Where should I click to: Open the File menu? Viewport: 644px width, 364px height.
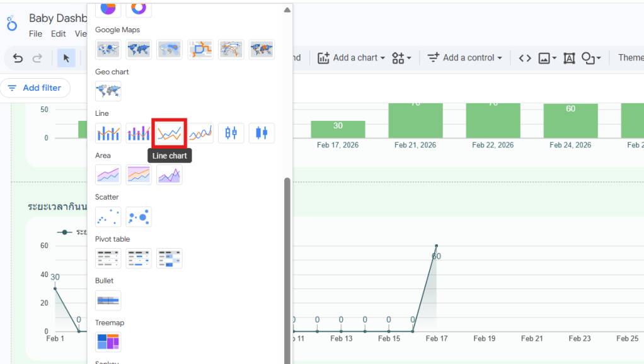tap(35, 34)
